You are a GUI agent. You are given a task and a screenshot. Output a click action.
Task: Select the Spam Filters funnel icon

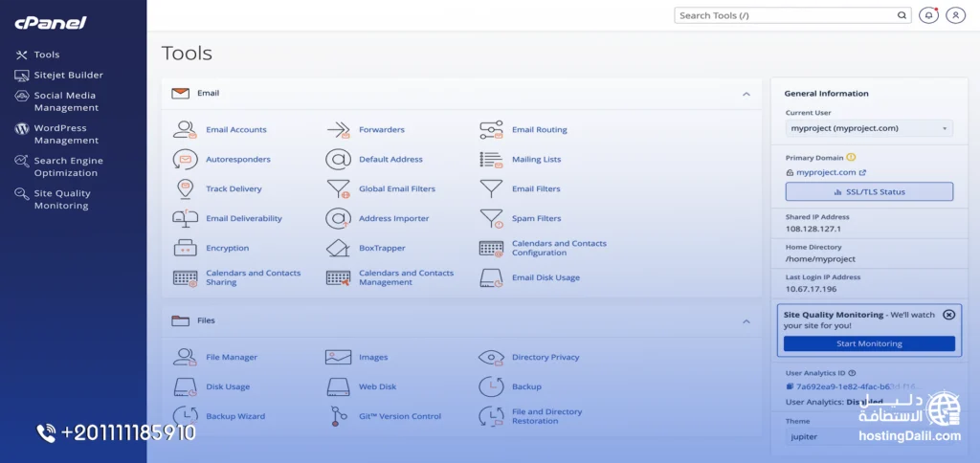(491, 219)
